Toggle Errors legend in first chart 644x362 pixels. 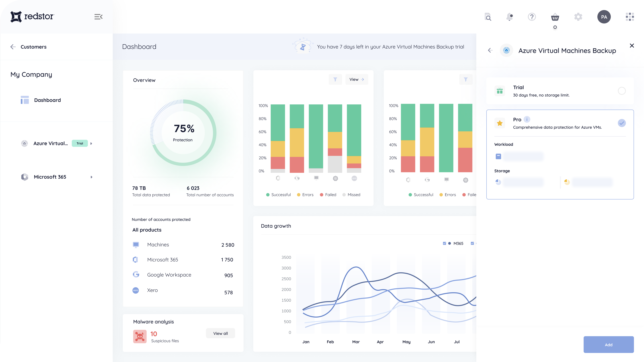click(305, 195)
